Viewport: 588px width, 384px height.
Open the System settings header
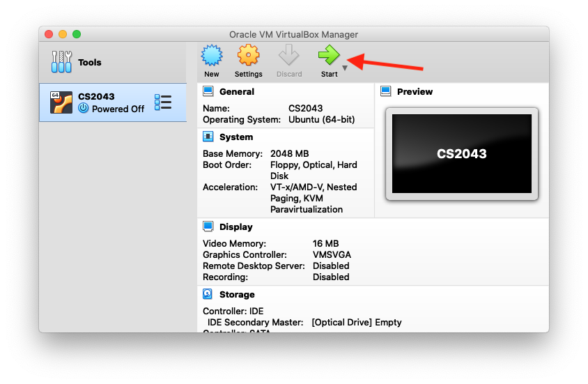[x=236, y=137]
